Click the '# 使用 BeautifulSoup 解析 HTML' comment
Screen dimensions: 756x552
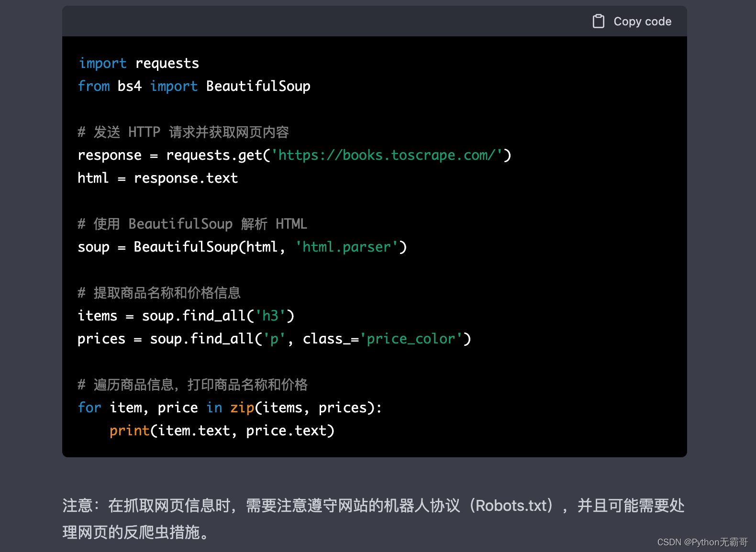192,224
